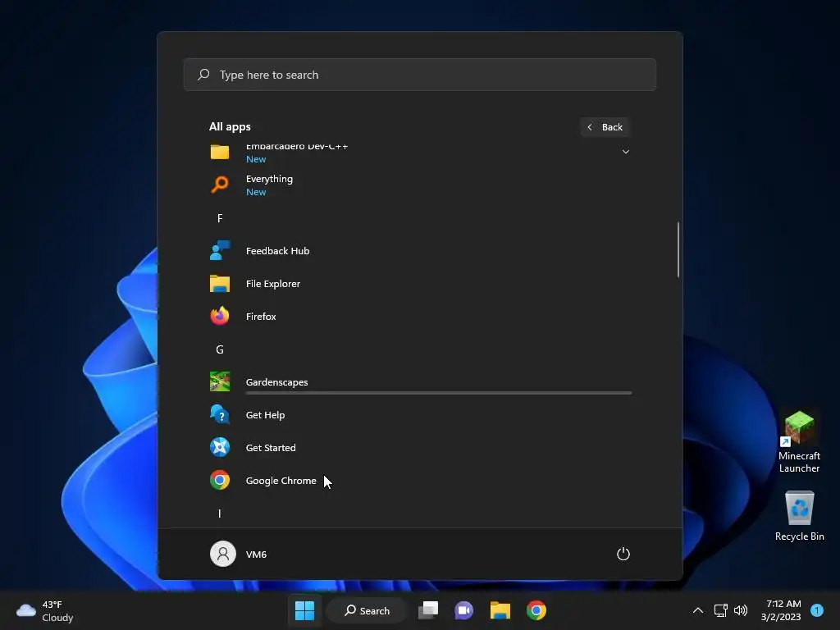840x630 pixels.
Task: Click the Gardenscapes install progress bar
Action: (439, 393)
